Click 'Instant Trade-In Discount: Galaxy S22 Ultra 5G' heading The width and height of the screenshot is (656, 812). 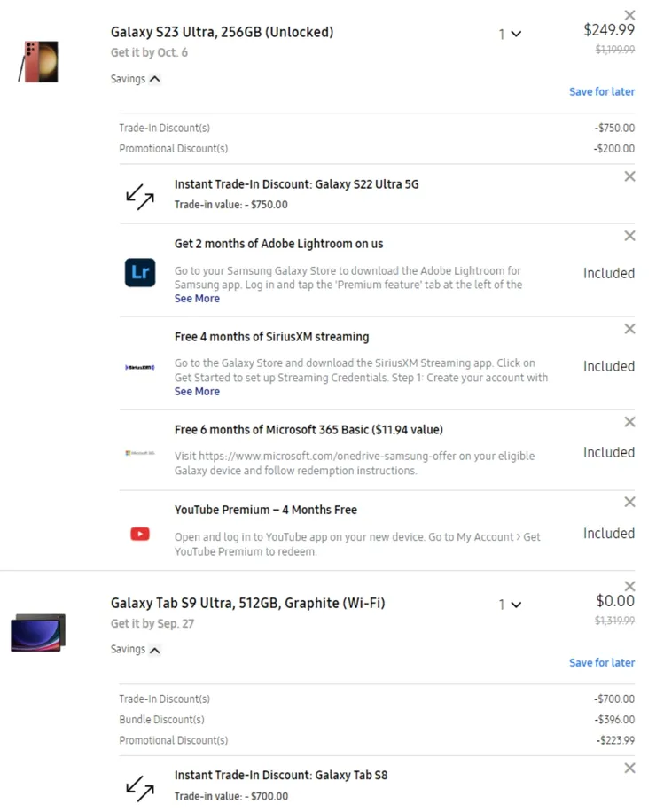[x=297, y=184]
